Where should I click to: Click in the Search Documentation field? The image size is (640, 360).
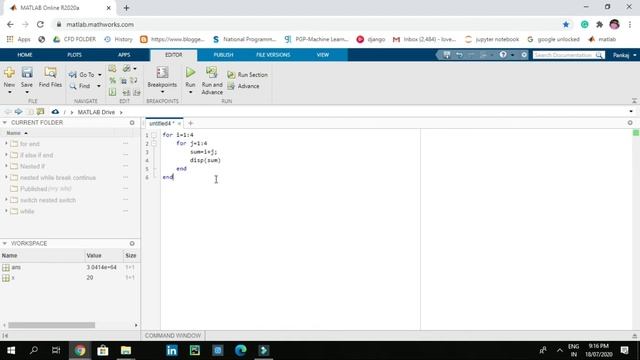(x=563, y=55)
